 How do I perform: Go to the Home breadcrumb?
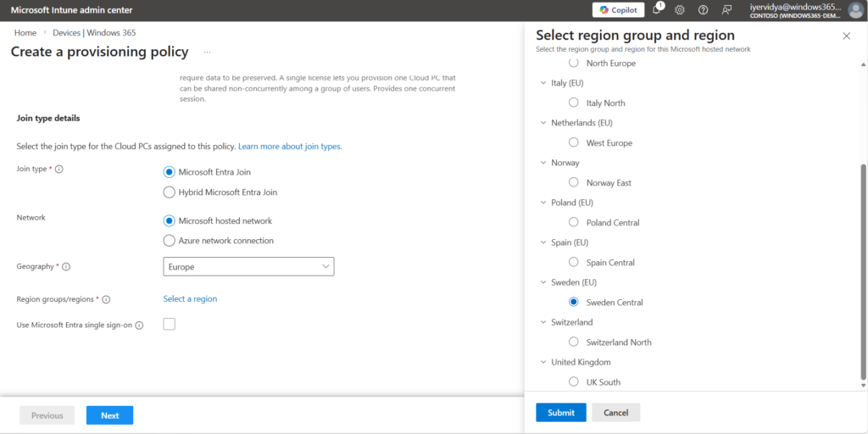tap(25, 33)
